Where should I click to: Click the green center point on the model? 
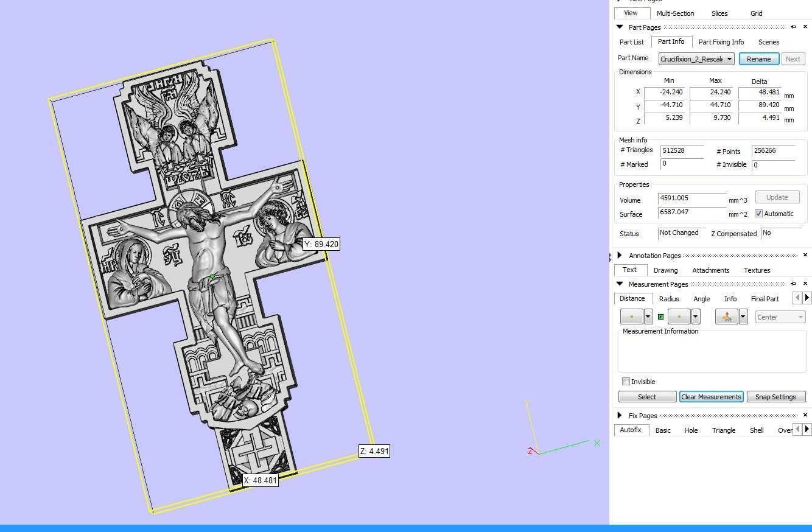click(x=212, y=276)
